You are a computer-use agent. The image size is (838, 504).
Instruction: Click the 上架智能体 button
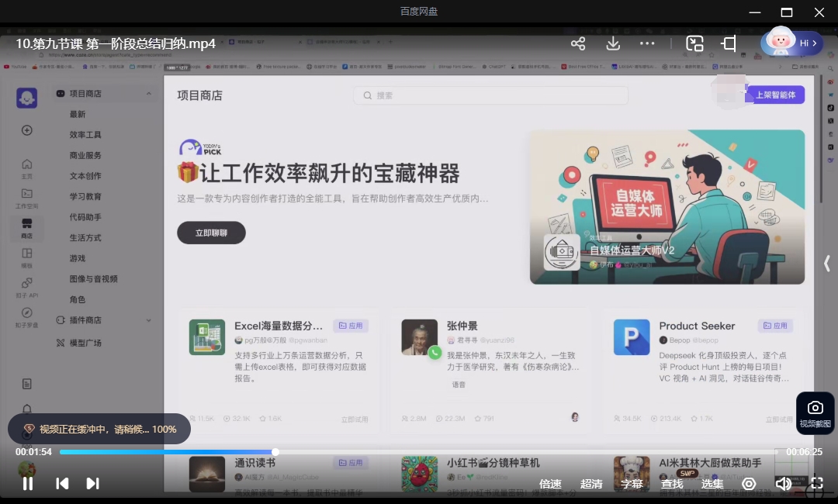775,95
